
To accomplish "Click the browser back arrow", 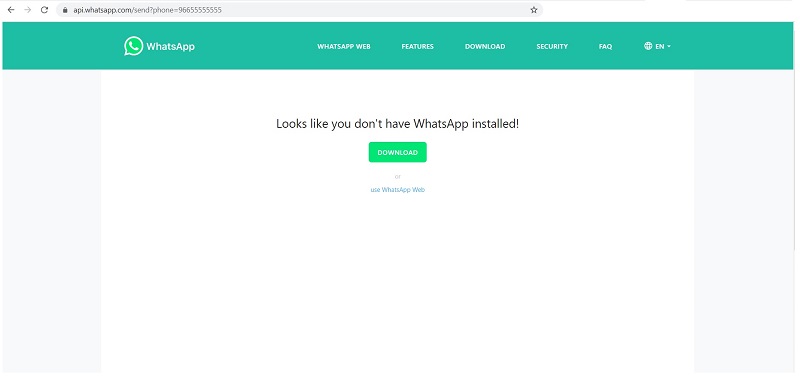I will click(x=11, y=10).
